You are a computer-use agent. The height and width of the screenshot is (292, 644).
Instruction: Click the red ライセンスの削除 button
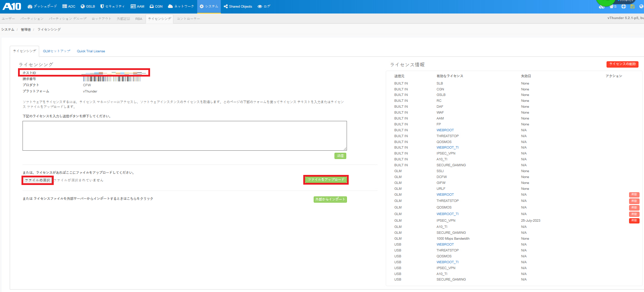[x=622, y=64]
